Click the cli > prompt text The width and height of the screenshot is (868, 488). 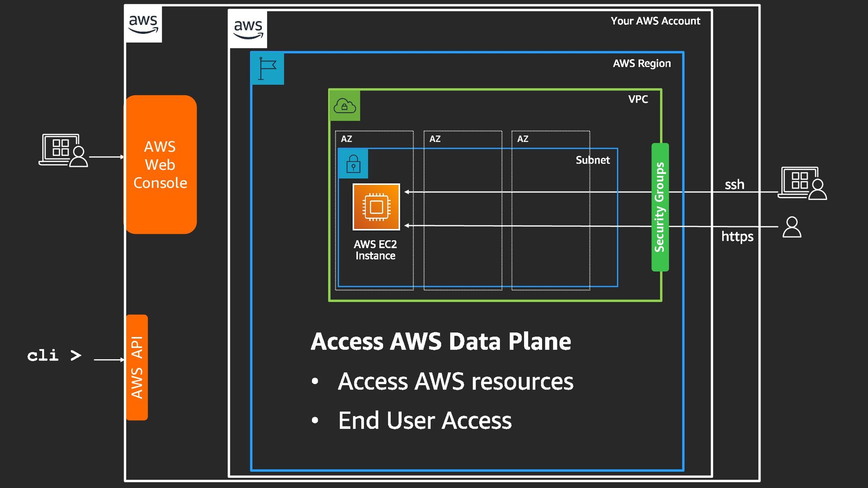[54, 355]
